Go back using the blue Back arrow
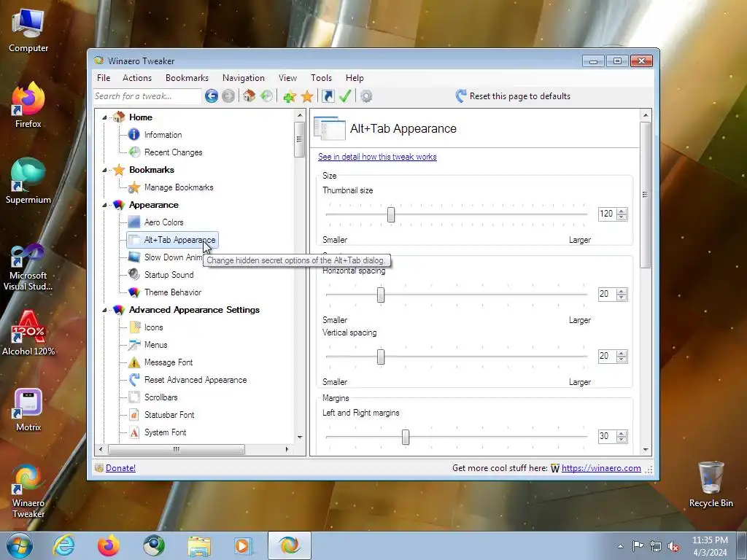747x560 pixels. tap(212, 96)
